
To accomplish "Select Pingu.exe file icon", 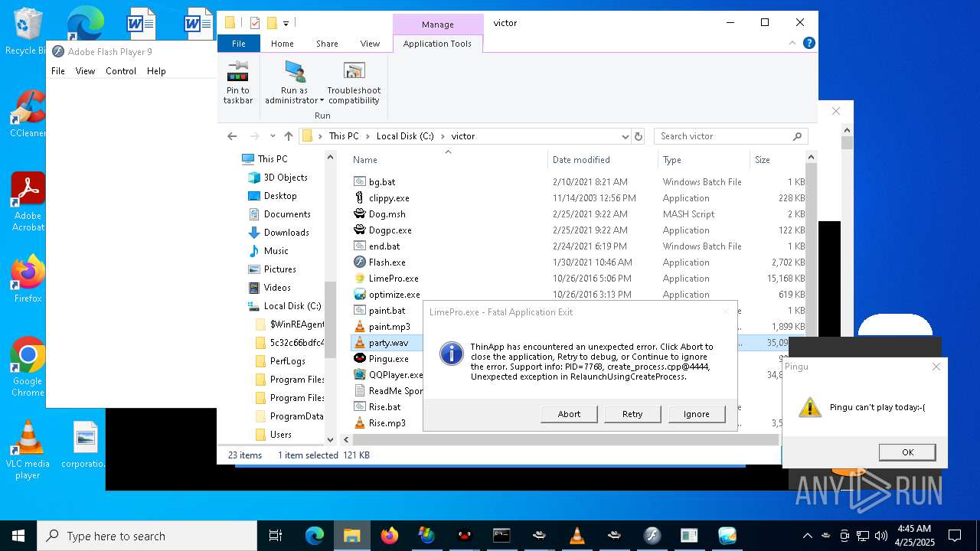I will (x=360, y=359).
